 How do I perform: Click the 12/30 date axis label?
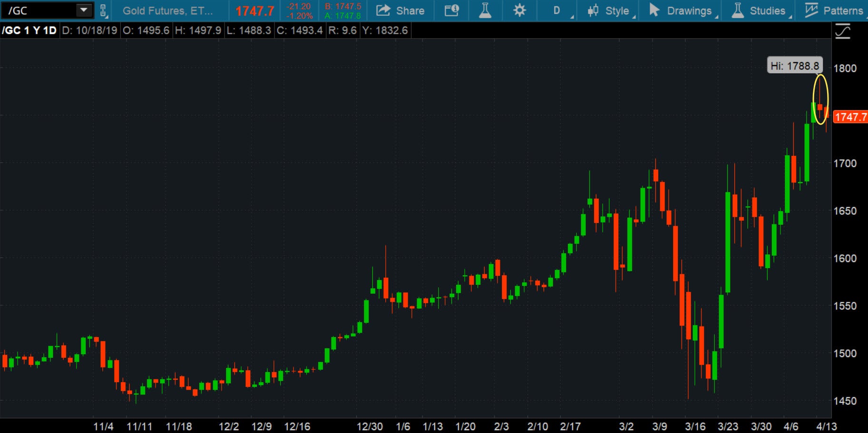[370, 426]
